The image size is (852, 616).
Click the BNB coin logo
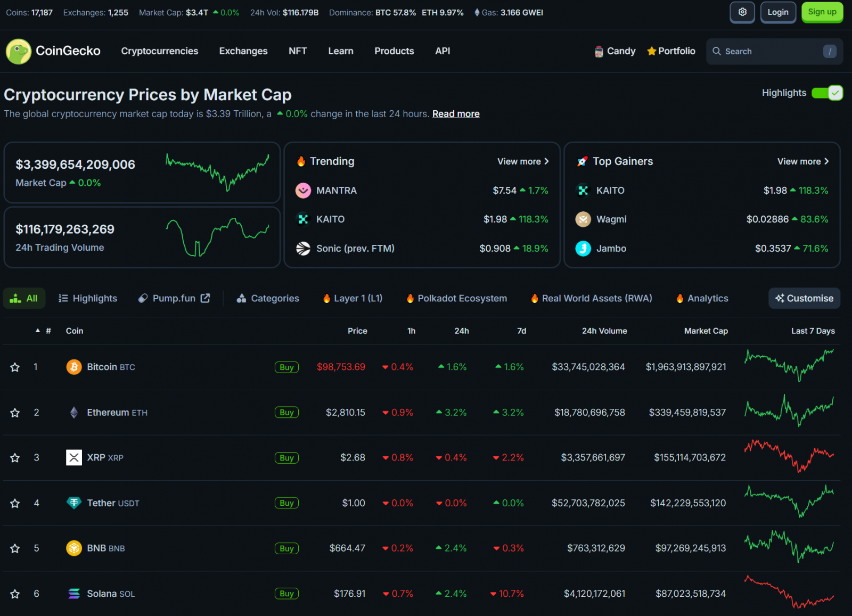[x=74, y=548]
